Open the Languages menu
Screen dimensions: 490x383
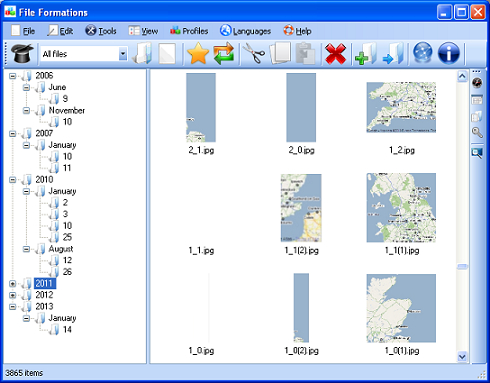tap(245, 31)
